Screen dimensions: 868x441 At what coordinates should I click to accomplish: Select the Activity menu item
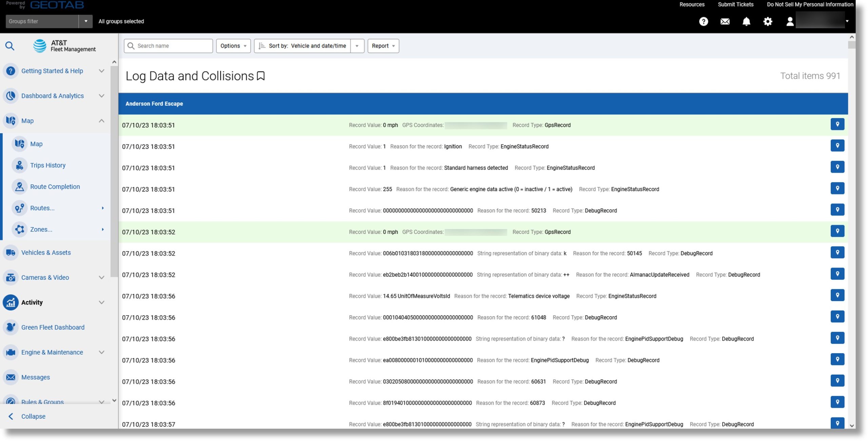[32, 302]
